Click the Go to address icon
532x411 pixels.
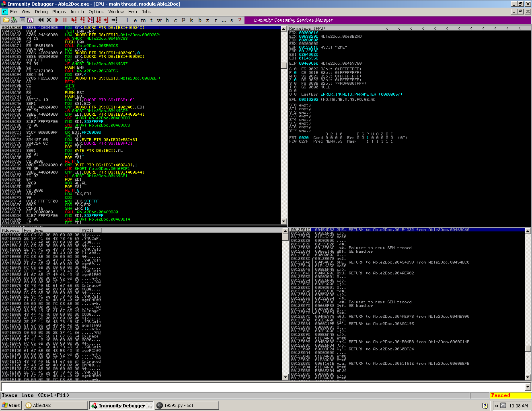114,20
